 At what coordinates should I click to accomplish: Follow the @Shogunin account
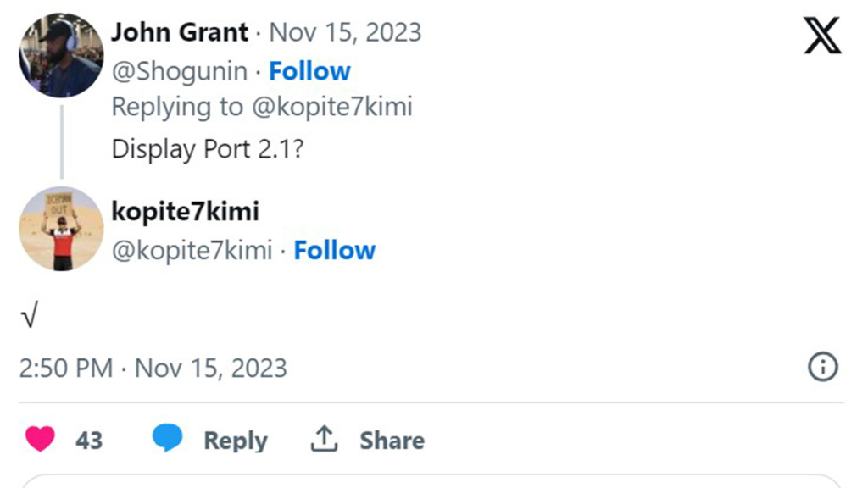(309, 71)
